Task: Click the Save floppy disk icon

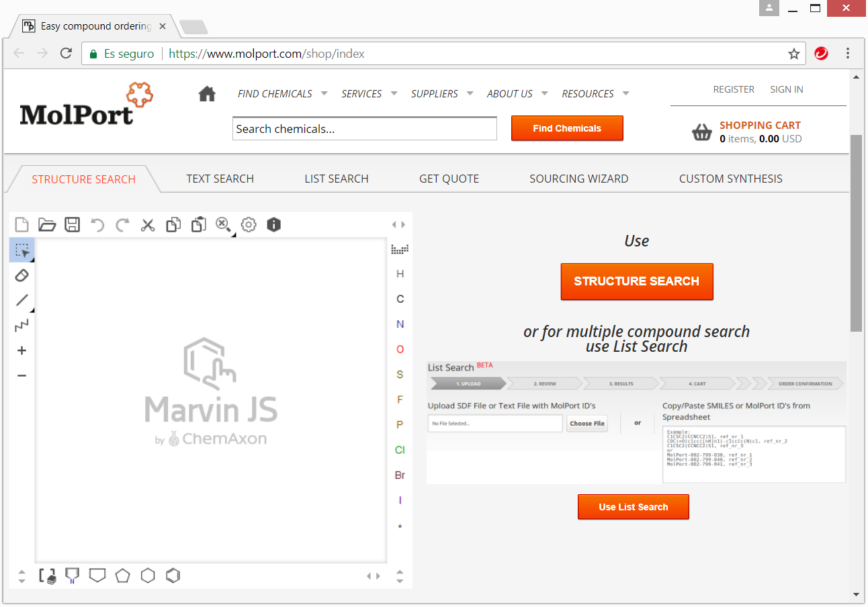Action: (x=72, y=225)
